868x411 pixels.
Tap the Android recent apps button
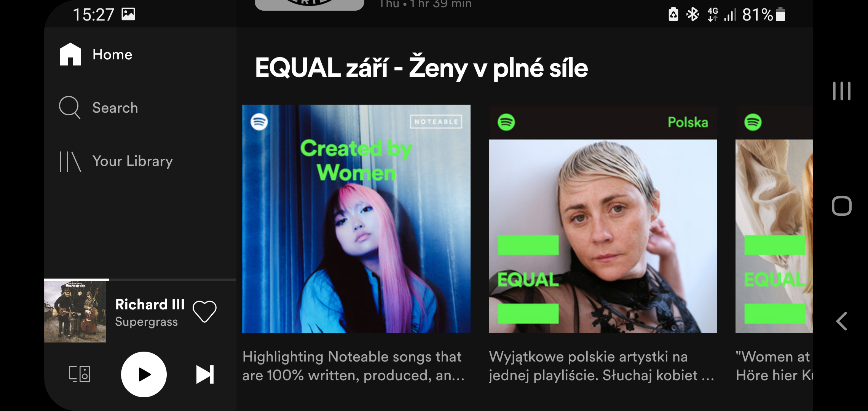click(x=841, y=91)
